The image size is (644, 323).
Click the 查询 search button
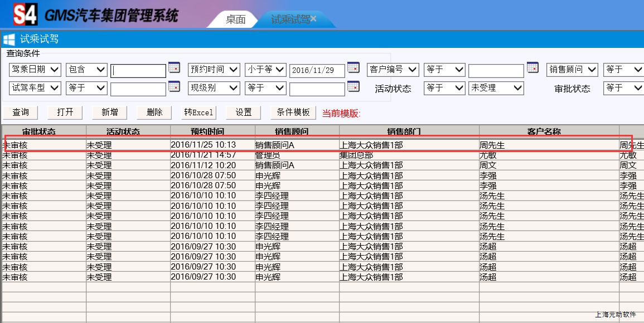coord(21,112)
